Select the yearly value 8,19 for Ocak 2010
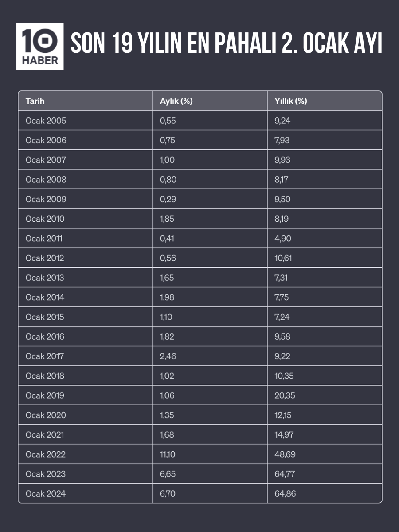The image size is (399, 532). pos(282,219)
